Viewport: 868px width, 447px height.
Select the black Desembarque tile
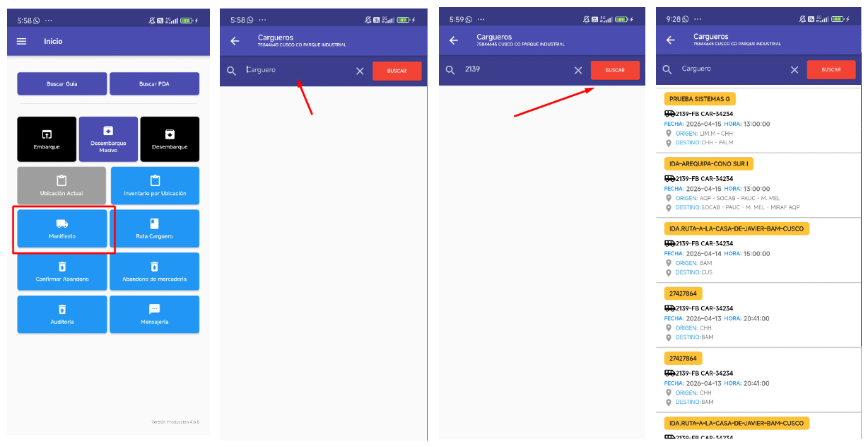pyautogui.click(x=170, y=138)
